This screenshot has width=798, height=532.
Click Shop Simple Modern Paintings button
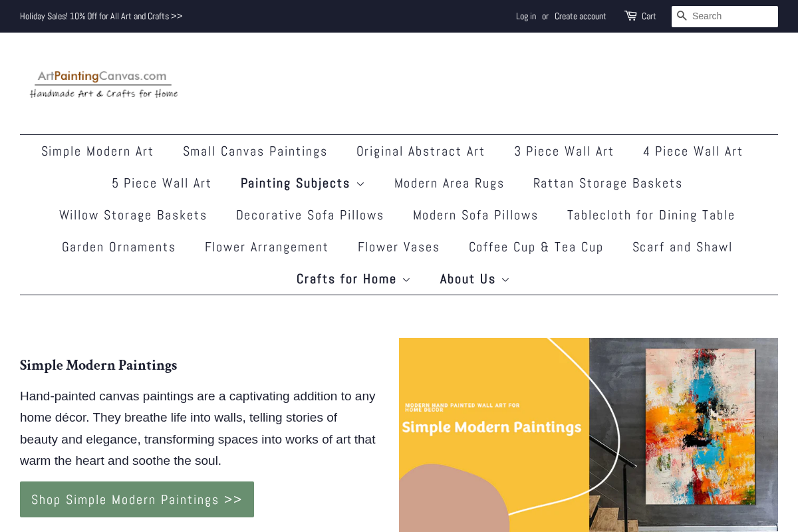(136, 499)
